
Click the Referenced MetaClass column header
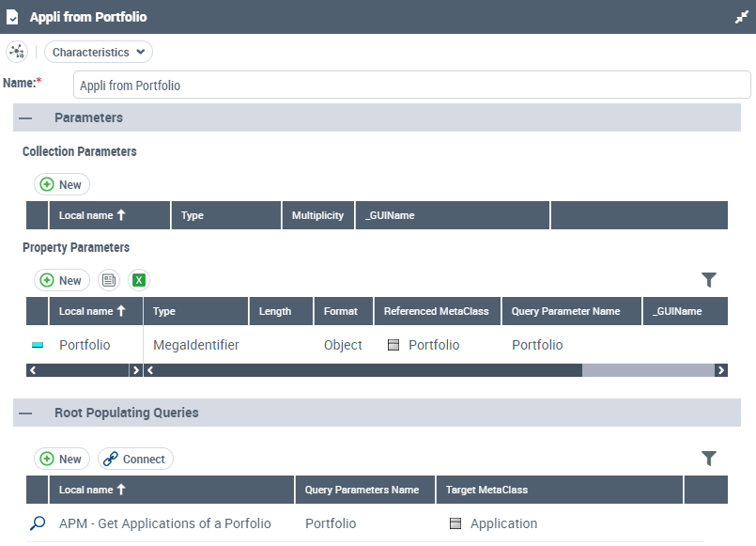click(x=437, y=311)
